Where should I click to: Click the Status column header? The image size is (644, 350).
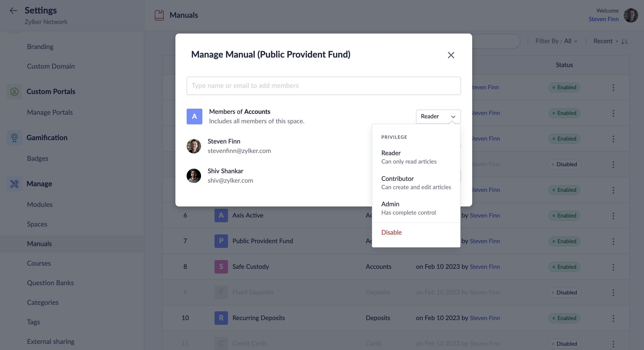click(564, 65)
